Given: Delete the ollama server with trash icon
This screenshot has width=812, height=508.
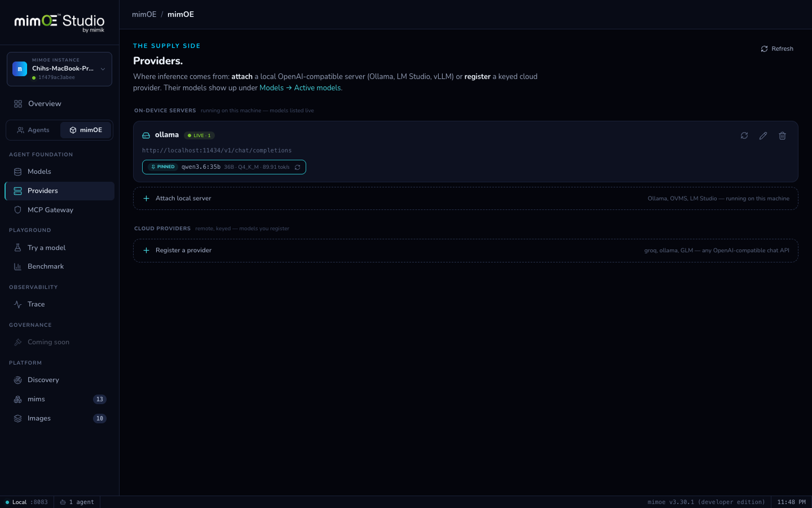Looking at the screenshot, I should [782, 135].
